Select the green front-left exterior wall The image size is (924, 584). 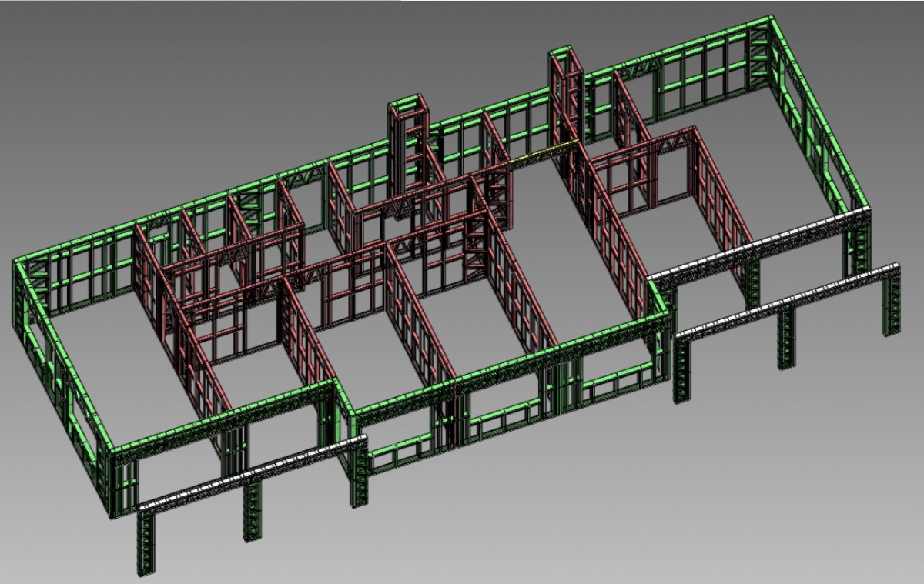223,415
